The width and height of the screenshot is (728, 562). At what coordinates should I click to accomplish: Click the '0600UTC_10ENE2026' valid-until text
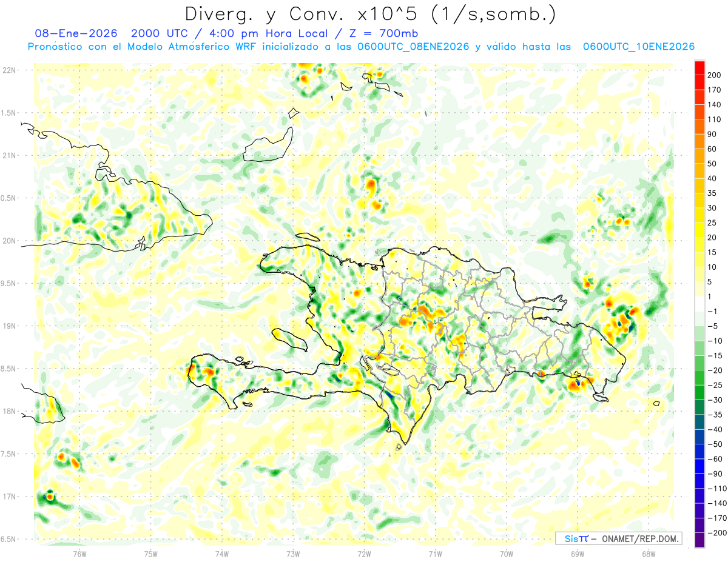639,47
